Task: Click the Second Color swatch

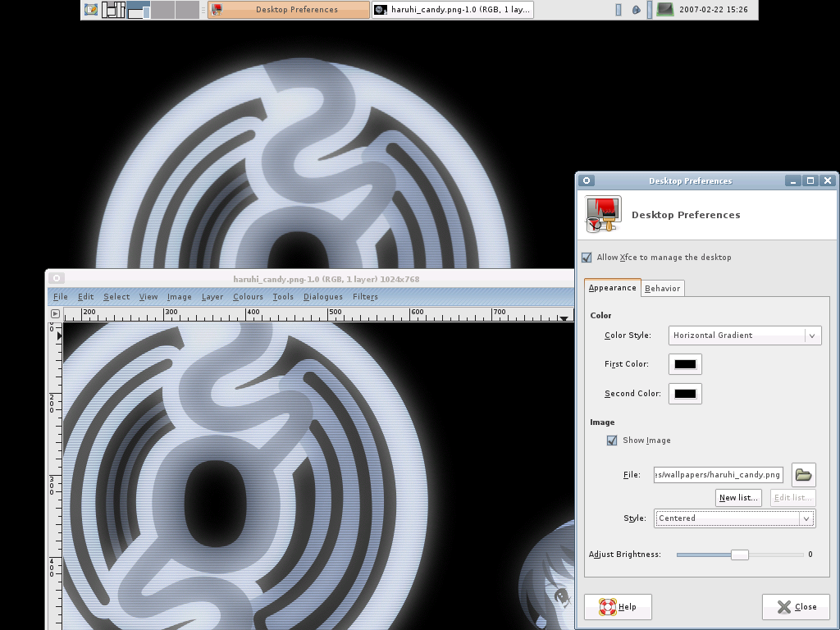Action: pyautogui.click(x=685, y=394)
